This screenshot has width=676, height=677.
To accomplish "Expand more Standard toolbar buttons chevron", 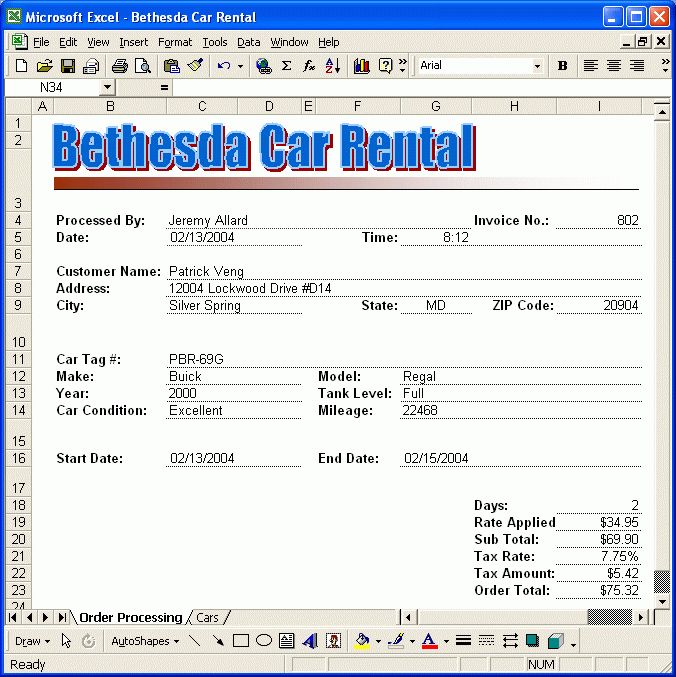I will (x=402, y=66).
